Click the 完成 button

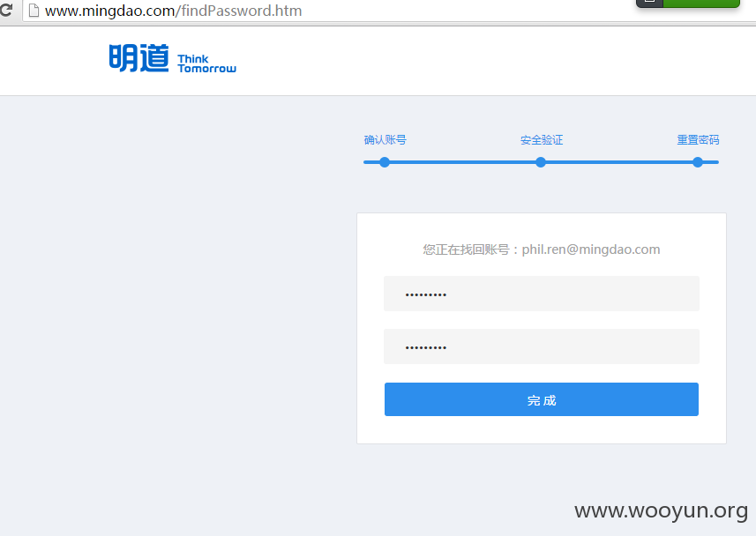click(x=542, y=399)
